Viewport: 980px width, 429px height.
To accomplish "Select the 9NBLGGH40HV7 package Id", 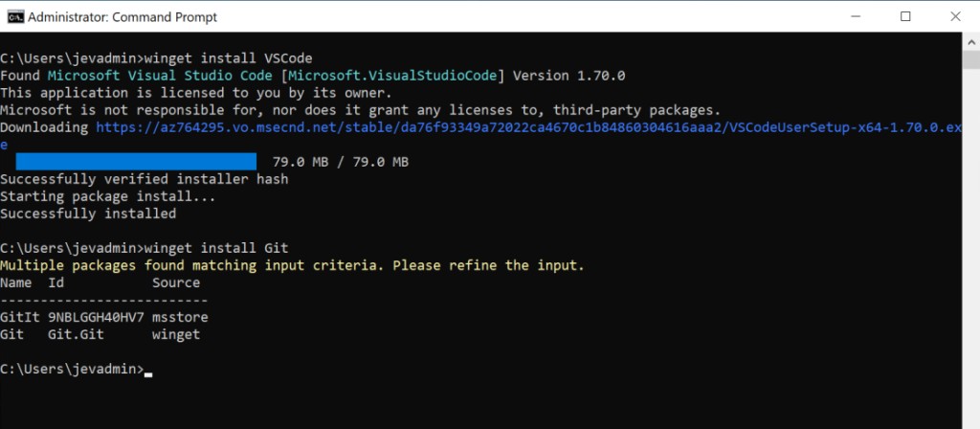I will tap(95, 317).
